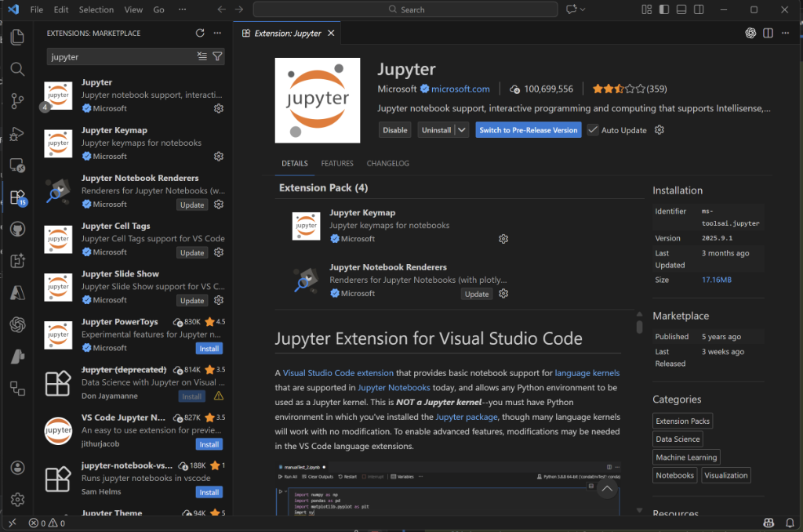This screenshot has width=803, height=532.
Task: Refresh the extensions marketplace list
Action: 200,33
